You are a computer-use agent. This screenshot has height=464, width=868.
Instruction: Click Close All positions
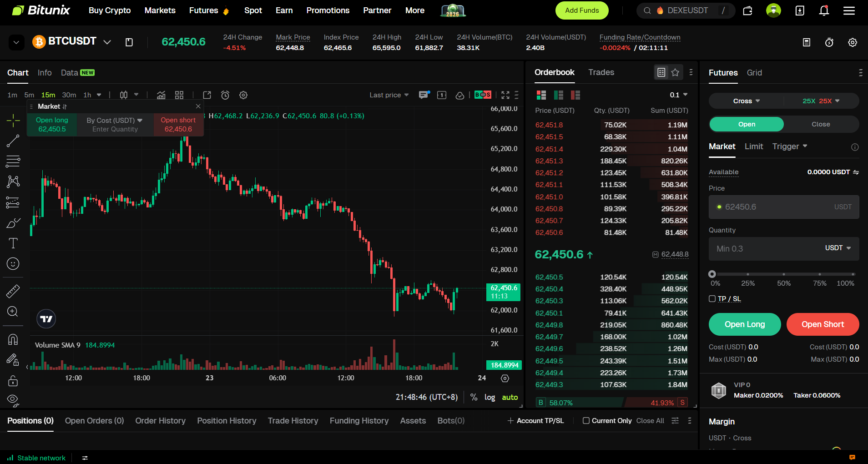click(650, 421)
